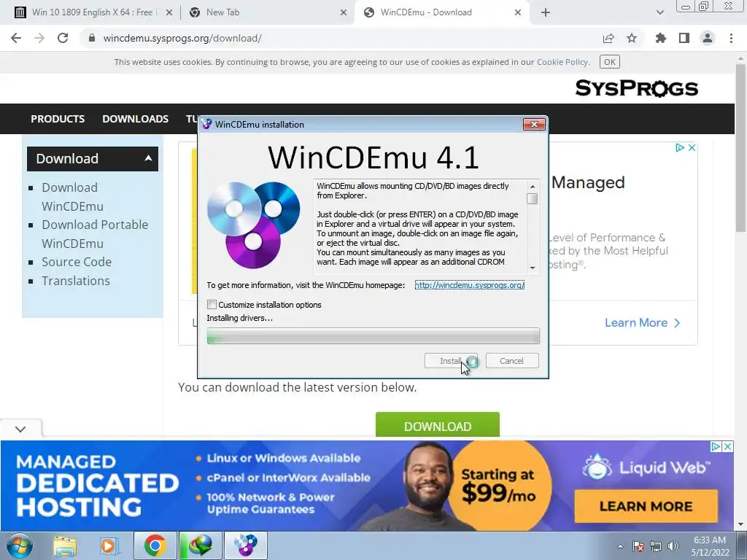This screenshot has width=747, height=560.
Task: Toggle the Chrome side panel icon
Action: (x=684, y=38)
